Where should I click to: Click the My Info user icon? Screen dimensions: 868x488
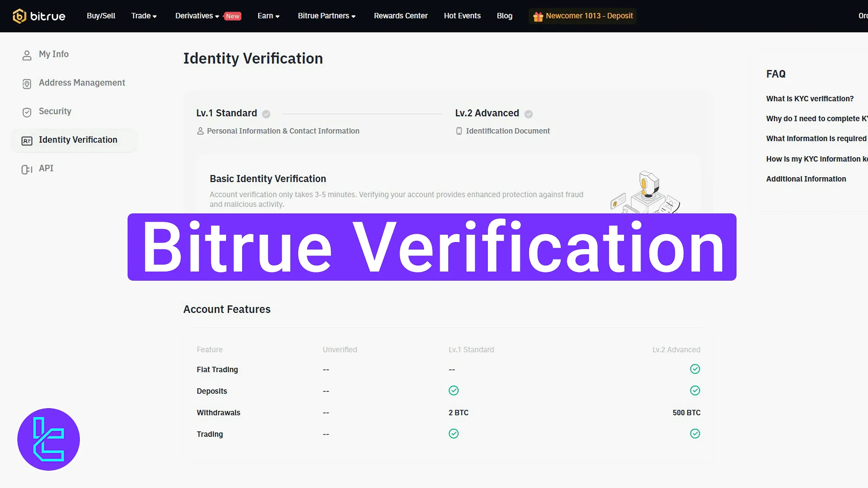(x=27, y=55)
